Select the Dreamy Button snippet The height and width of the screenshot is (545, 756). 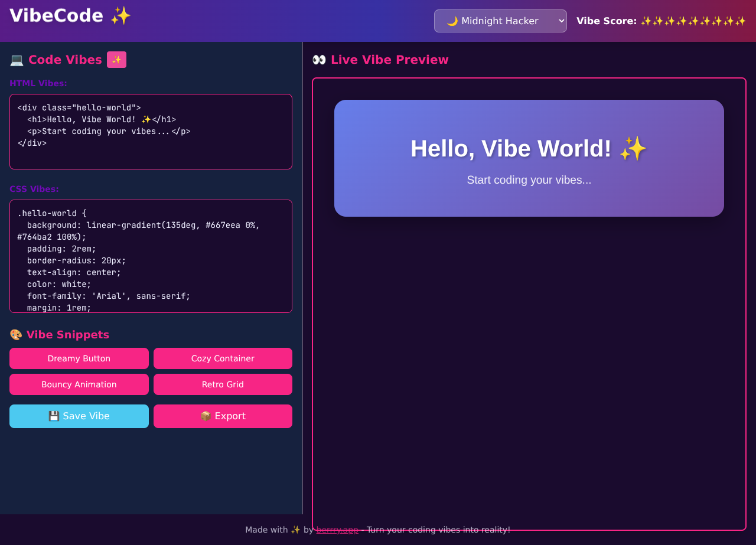[x=79, y=358]
